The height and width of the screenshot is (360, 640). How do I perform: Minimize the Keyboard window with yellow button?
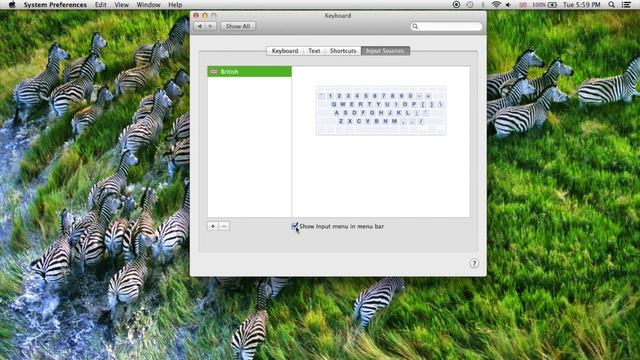tap(205, 16)
